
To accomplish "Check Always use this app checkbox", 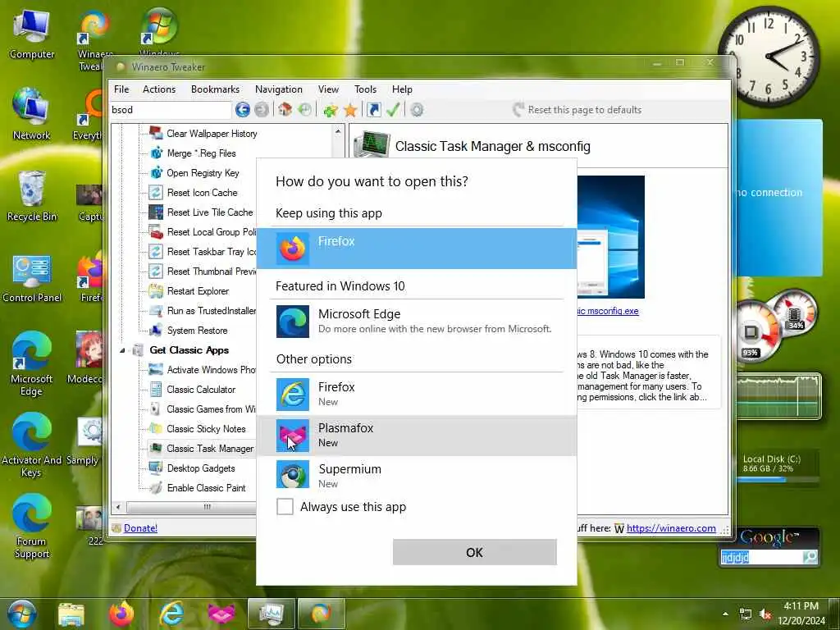I will point(285,506).
